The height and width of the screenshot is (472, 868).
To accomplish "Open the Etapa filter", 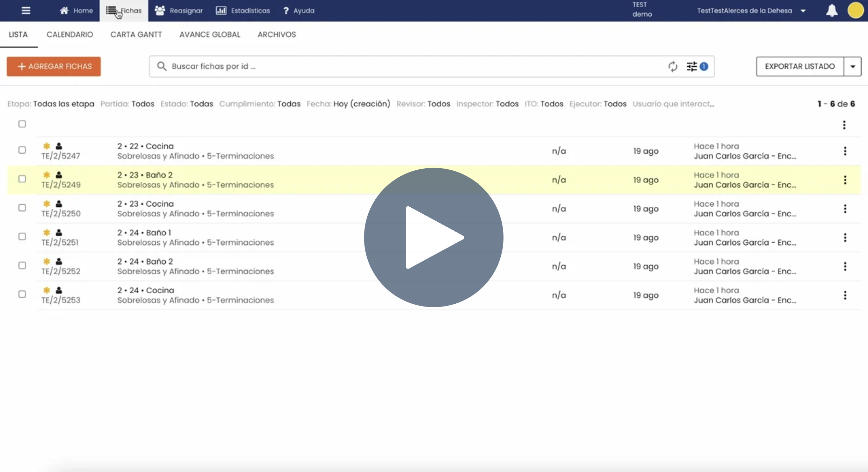I will coord(51,104).
